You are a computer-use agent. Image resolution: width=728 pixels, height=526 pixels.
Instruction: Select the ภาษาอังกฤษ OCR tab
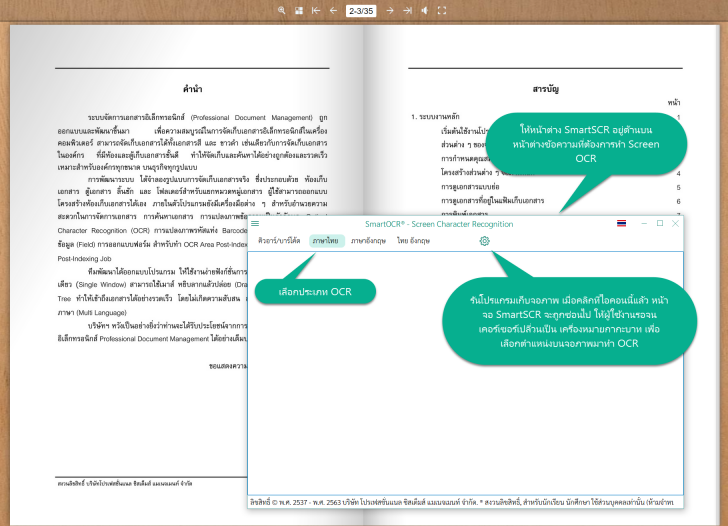(369, 241)
